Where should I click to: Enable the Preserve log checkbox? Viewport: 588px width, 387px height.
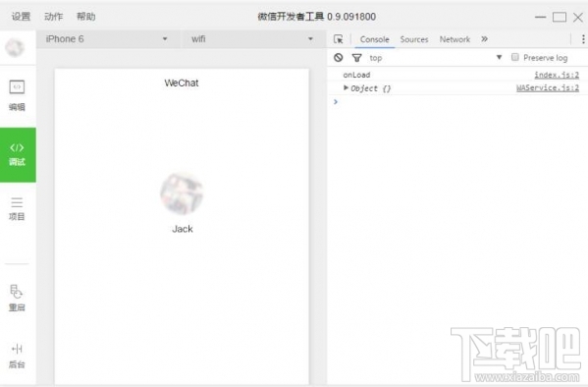(x=515, y=57)
